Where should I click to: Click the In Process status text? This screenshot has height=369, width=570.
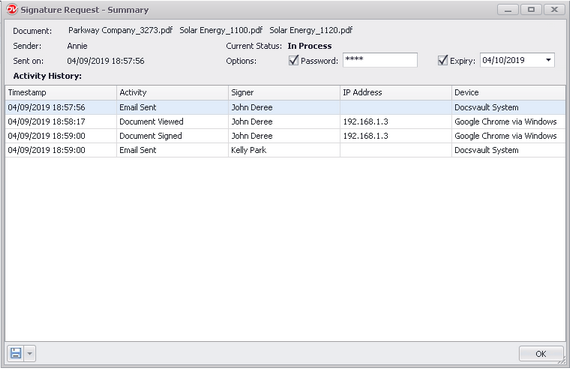pyautogui.click(x=310, y=46)
